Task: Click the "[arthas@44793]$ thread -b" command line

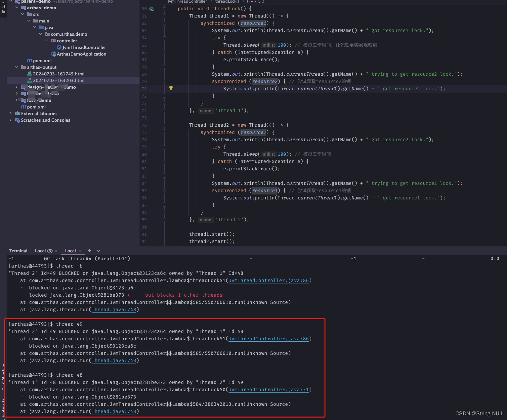Action: (45, 266)
